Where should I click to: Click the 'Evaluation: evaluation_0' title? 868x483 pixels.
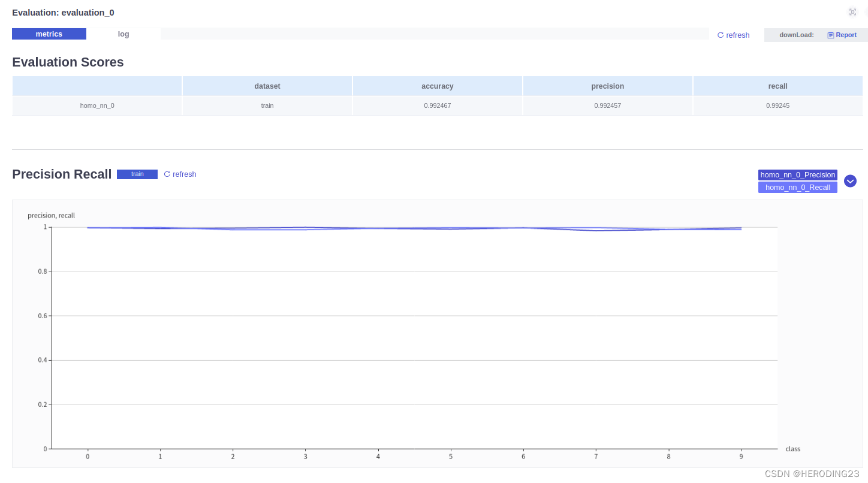point(63,13)
